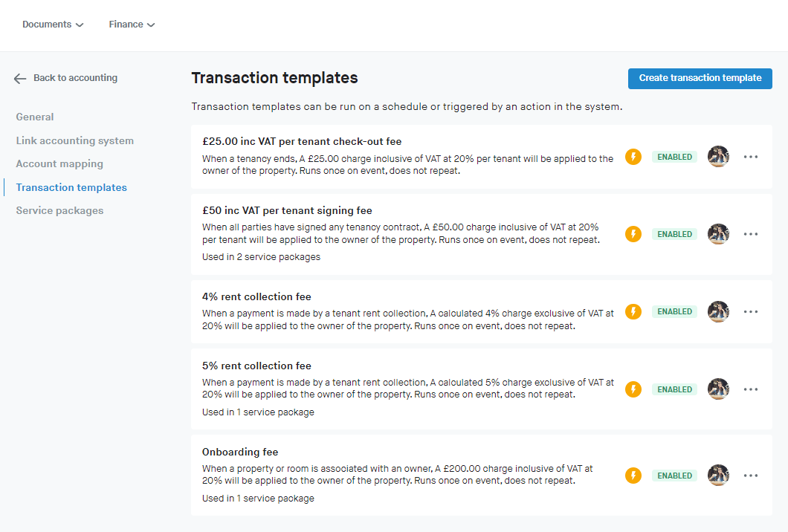Toggle ENABLED status of 4% rent collection fee

tap(674, 312)
